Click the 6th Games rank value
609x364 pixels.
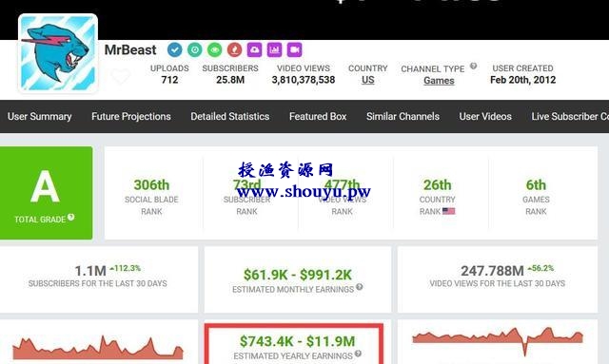[x=536, y=184]
